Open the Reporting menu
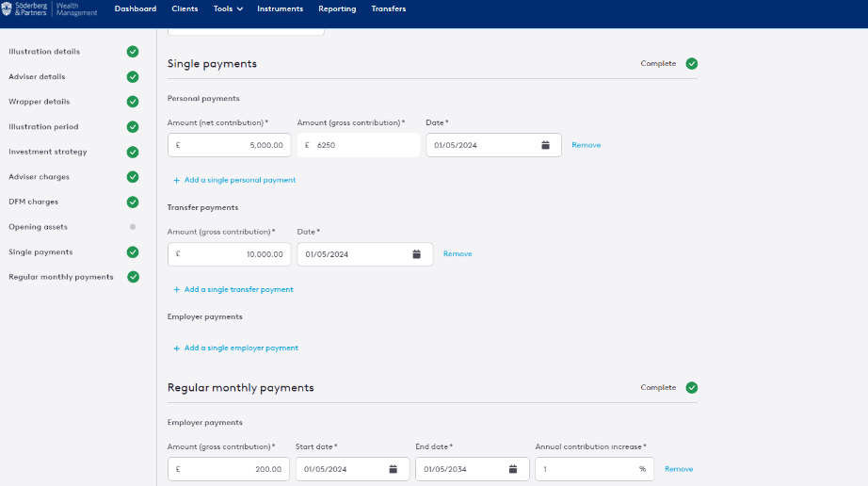Image resolution: width=868 pixels, height=486 pixels. (x=337, y=8)
